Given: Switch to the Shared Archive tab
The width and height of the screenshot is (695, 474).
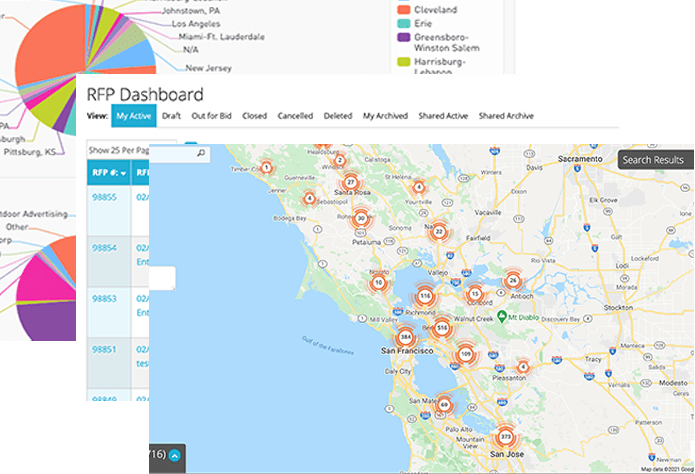Looking at the screenshot, I should coord(506,116).
